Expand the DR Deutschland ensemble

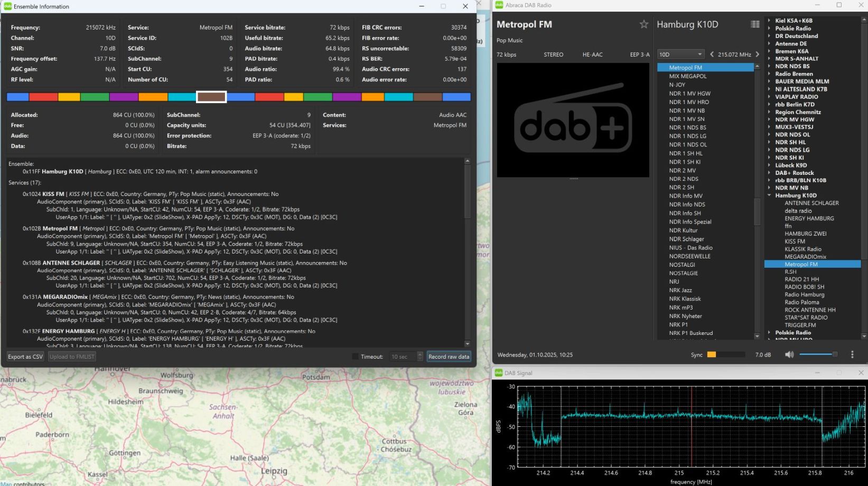[769, 36]
